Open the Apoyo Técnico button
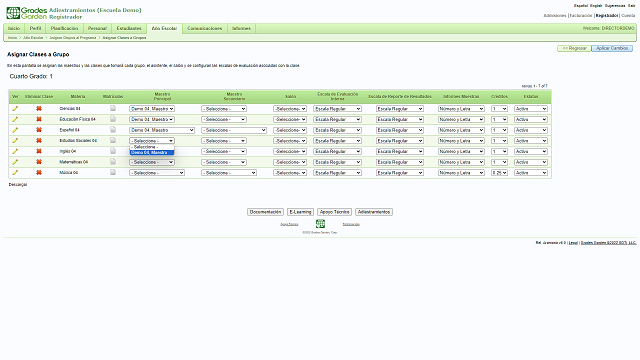Screen dimensions: 640x360 (x=334, y=212)
